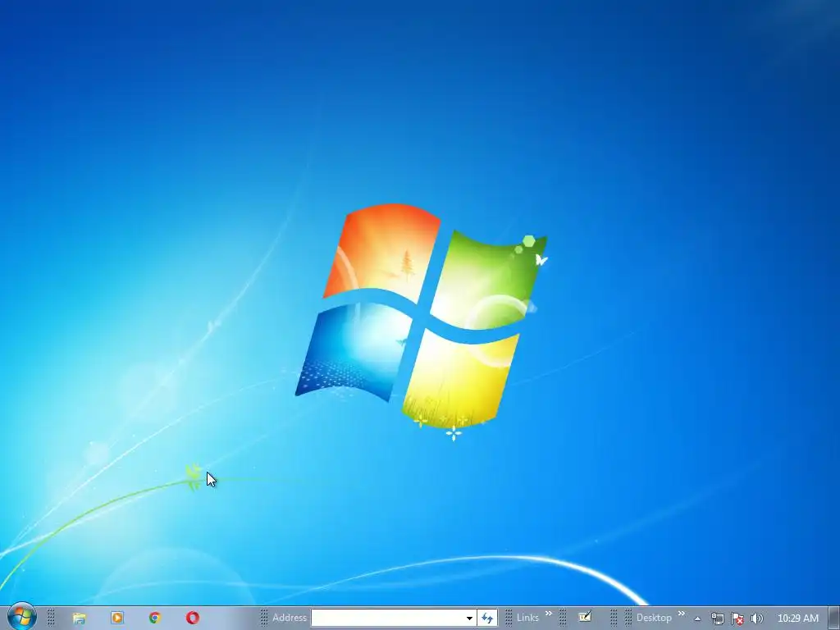
Task: Expand the Links toolbar chevron
Action: coord(549,614)
